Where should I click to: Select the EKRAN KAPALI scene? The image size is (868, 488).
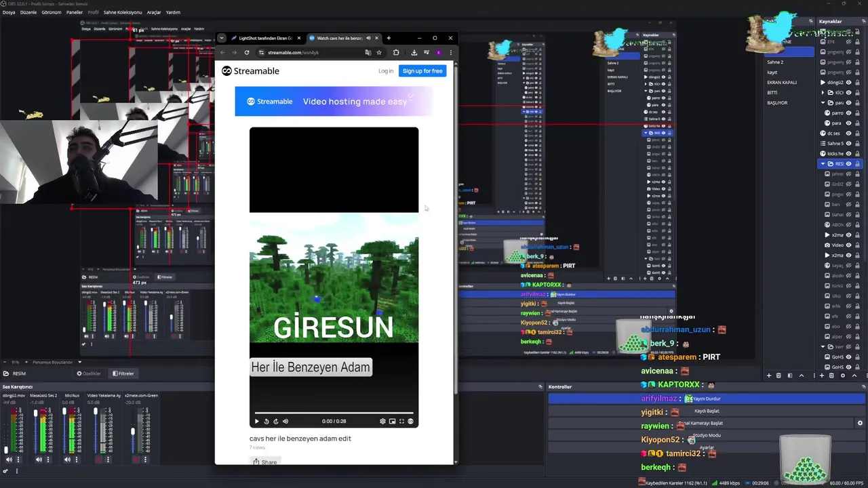pos(782,83)
